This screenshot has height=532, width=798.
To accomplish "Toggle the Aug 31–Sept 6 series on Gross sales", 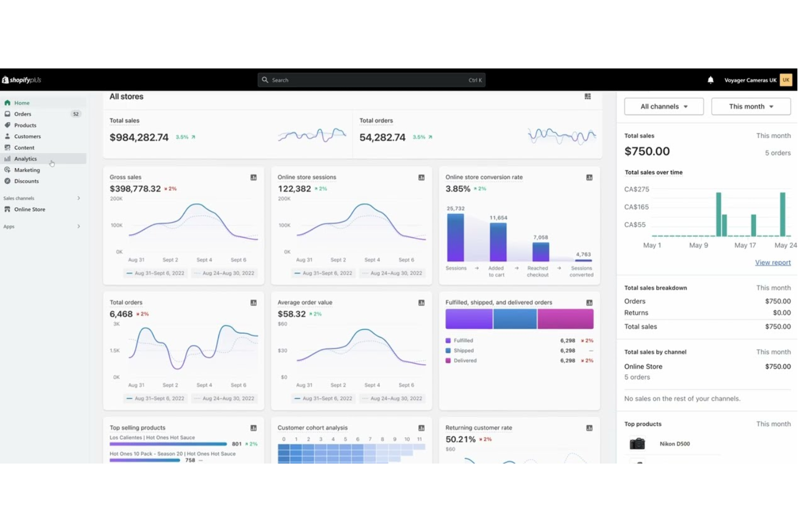I will point(155,273).
